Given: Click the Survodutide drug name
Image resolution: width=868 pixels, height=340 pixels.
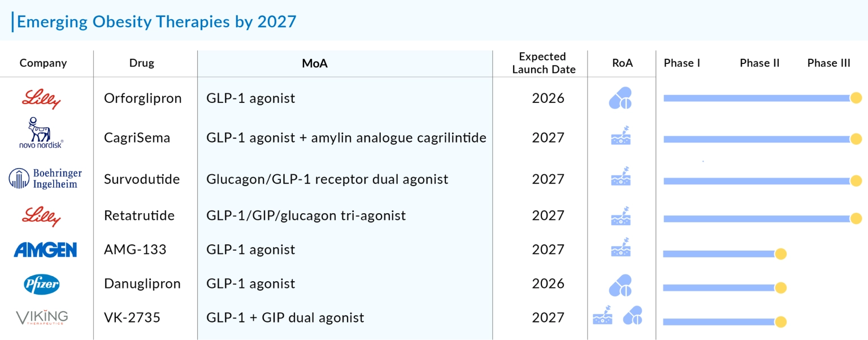Looking at the screenshot, I should (142, 179).
